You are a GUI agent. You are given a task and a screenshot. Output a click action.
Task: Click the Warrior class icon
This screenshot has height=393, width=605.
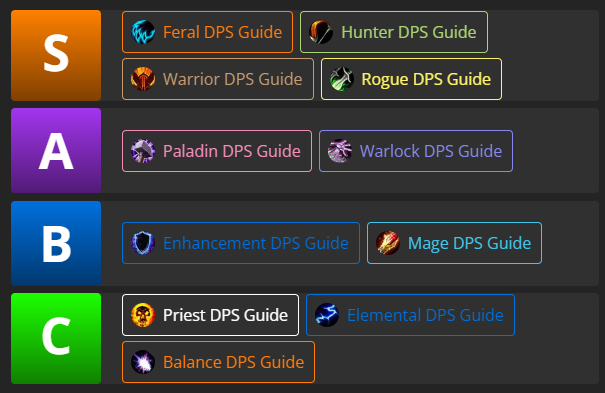pos(143,79)
